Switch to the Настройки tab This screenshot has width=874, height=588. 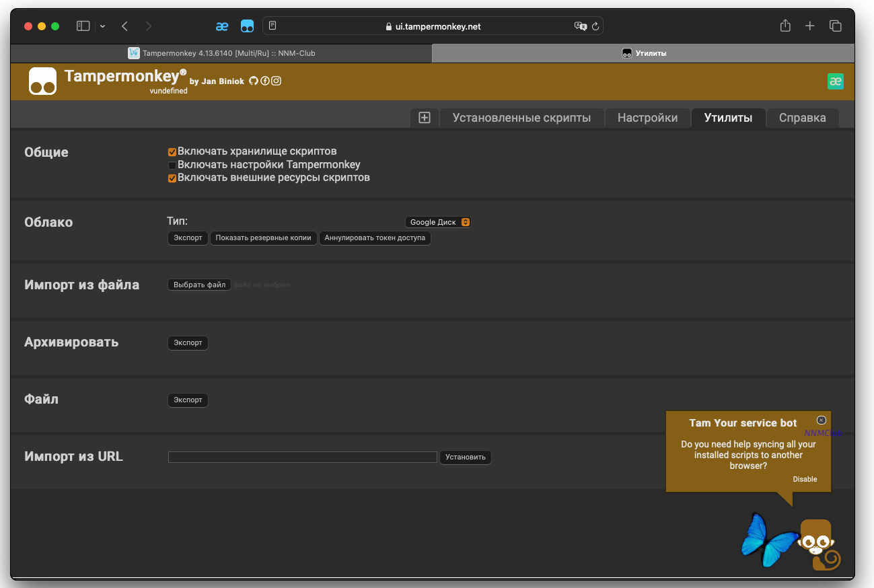pos(647,118)
